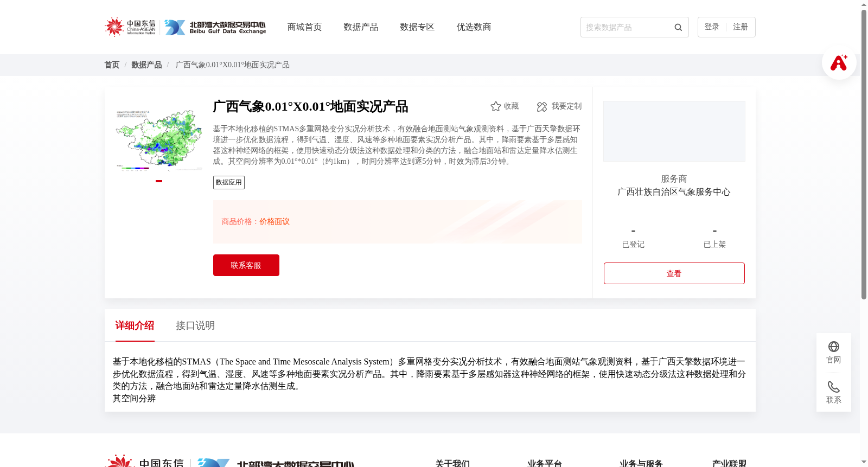The height and width of the screenshot is (467, 868).
Task: Click the service provider image placeholder
Action: click(x=674, y=131)
